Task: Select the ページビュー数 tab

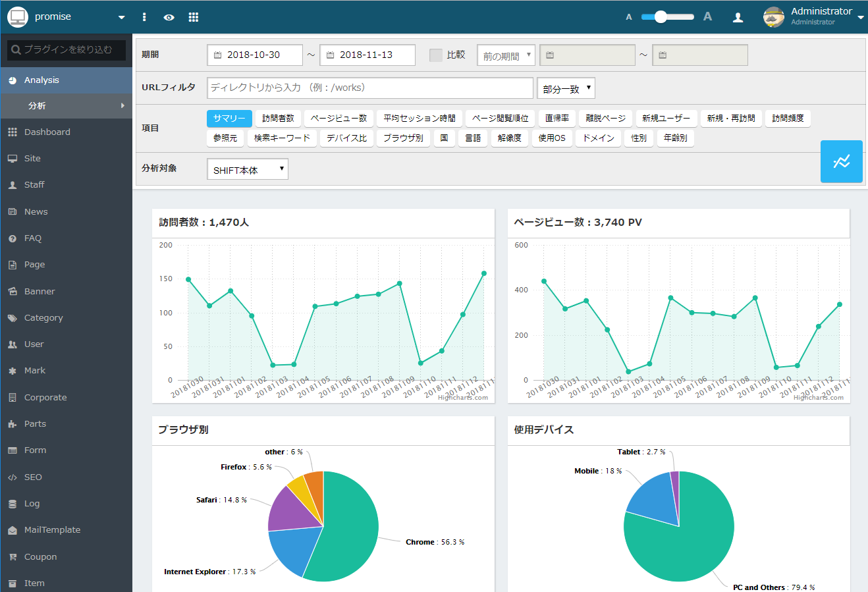Action: coord(339,119)
